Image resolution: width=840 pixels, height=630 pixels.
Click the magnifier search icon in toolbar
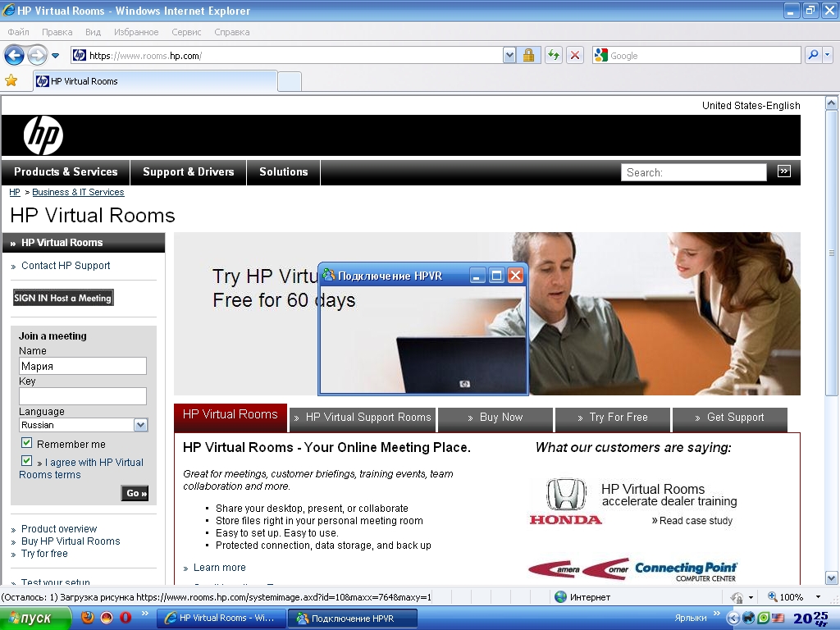tap(813, 55)
